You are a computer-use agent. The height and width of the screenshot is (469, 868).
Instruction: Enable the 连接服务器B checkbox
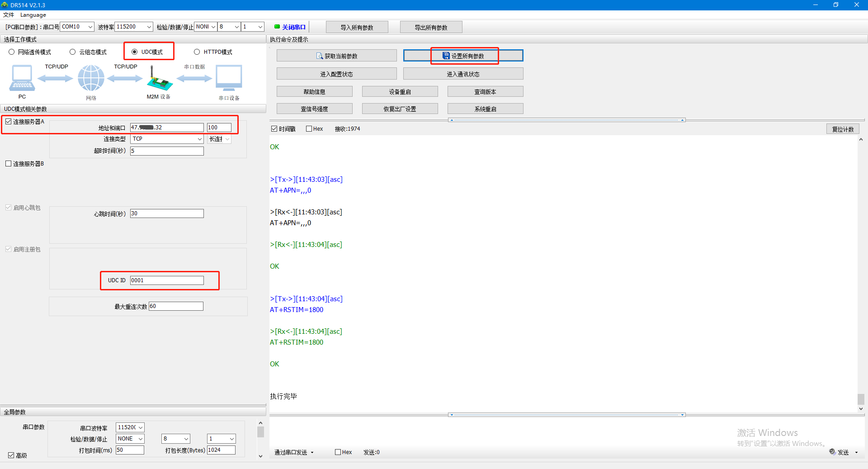coord(9,164)
